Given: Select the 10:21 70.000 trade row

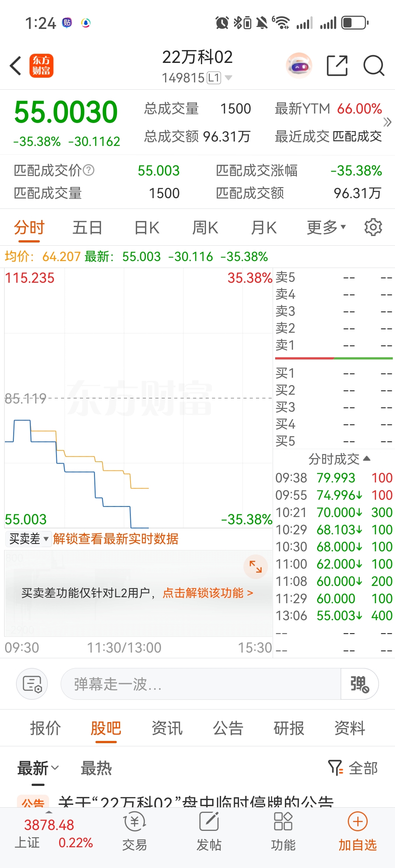Looking at the screenshot, I should 334,512.
